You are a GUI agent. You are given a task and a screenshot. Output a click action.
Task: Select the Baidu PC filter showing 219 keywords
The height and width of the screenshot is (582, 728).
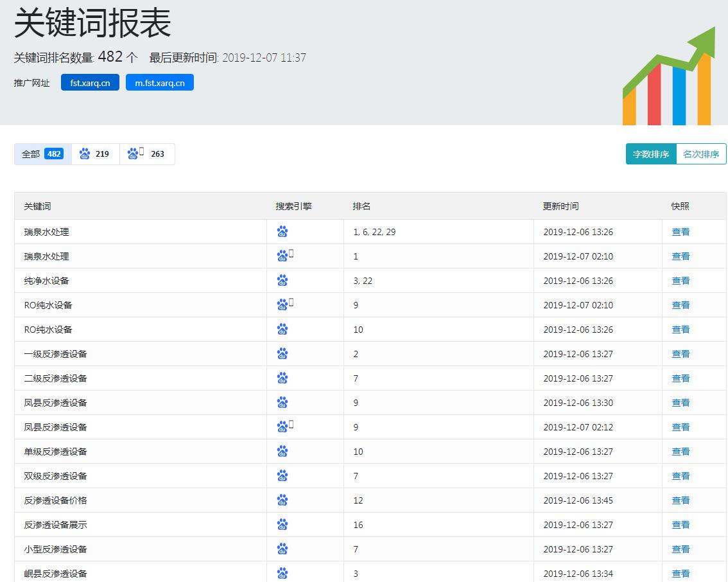point(95,154)
